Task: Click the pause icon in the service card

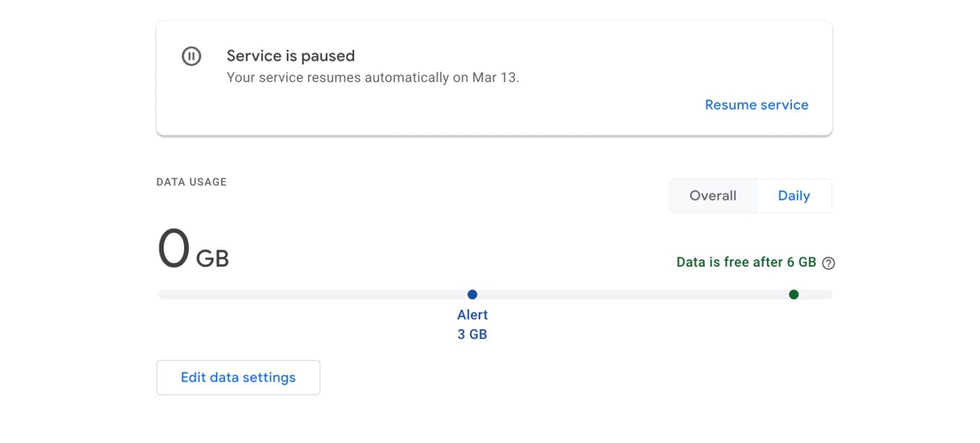Action: (191, 56)
